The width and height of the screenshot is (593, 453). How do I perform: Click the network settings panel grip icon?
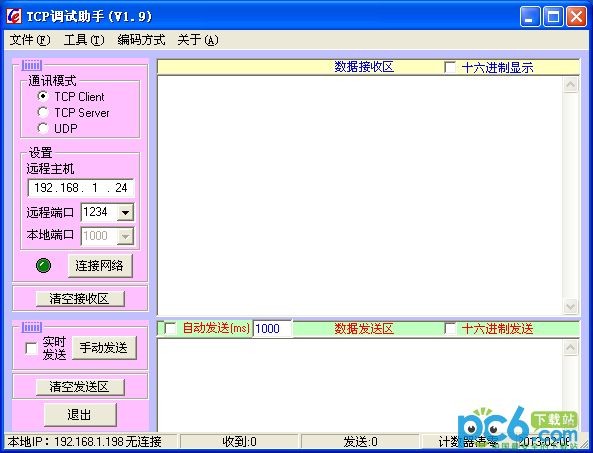tap(32, 65)
